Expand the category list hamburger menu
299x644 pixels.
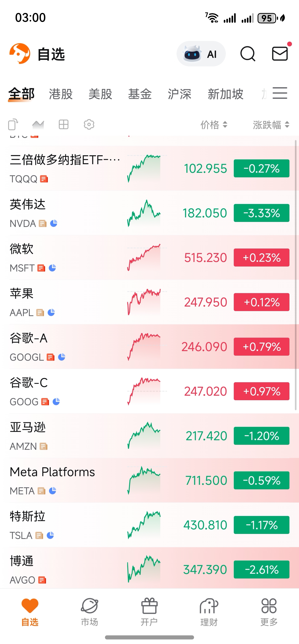tap(280, 93)
